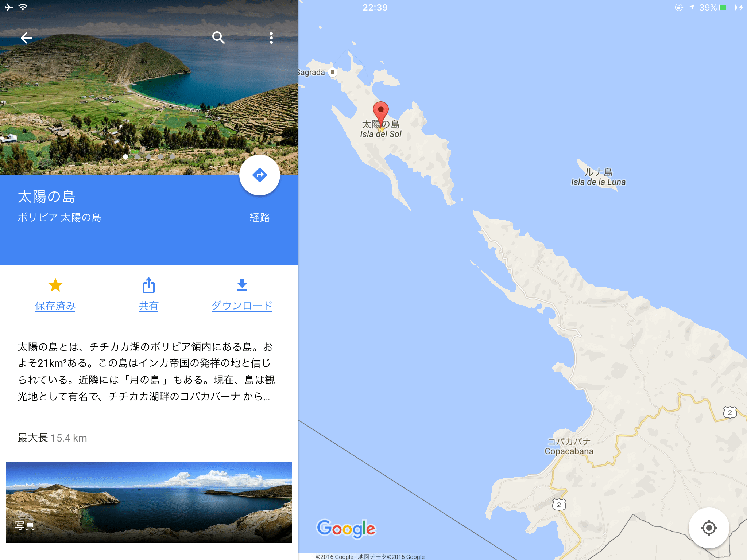Screen dimensions: 747x560
Task: Tap the 経路 directions label
Action: [x=260, y=218]
